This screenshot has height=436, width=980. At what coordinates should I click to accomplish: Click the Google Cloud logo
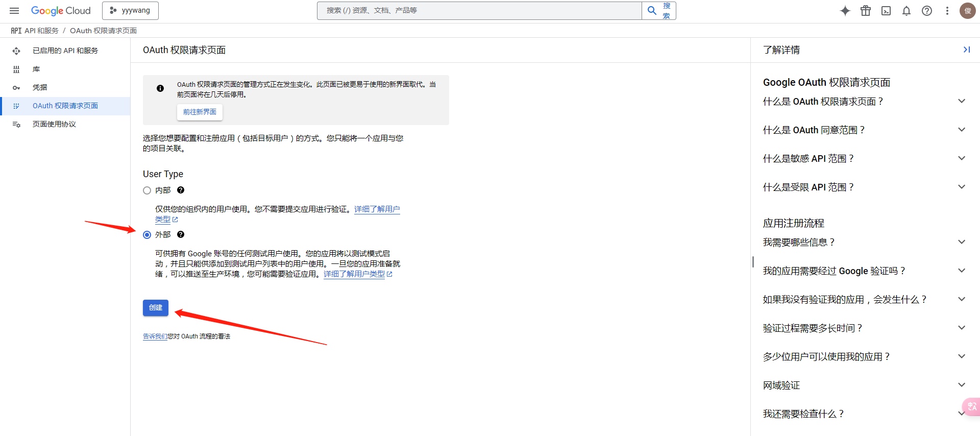(x=61, y=11)
